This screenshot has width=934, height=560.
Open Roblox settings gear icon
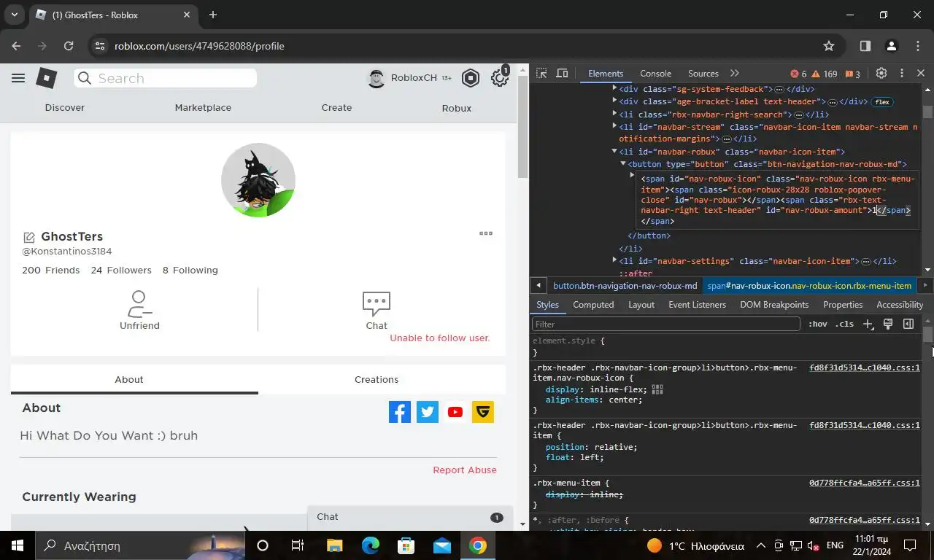500,78
